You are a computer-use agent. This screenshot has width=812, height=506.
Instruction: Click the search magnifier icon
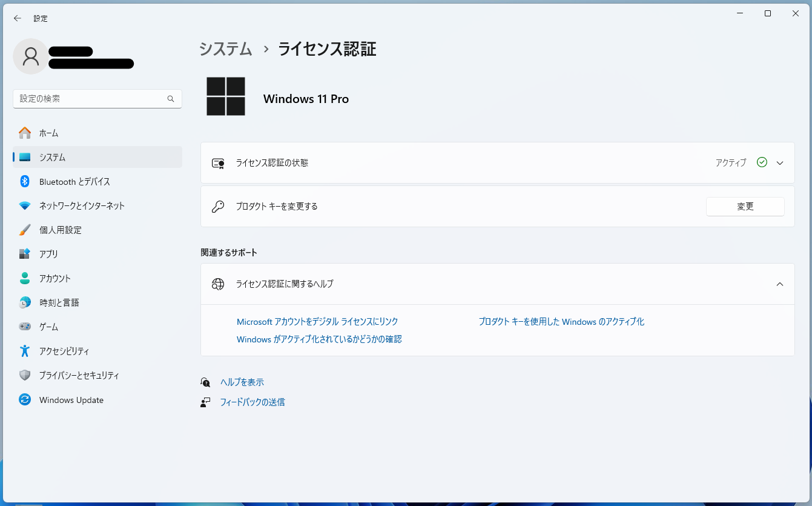coord(171,99)
